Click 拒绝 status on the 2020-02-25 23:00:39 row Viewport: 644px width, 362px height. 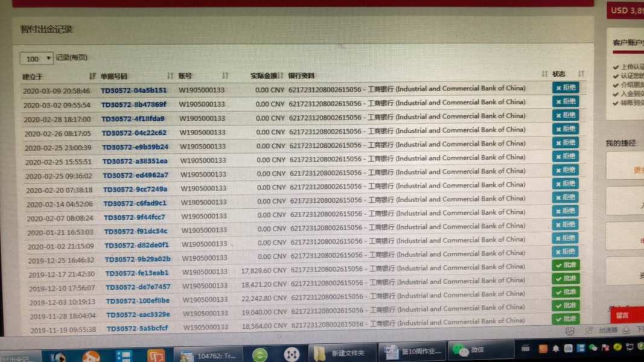[x=566, y=143]
